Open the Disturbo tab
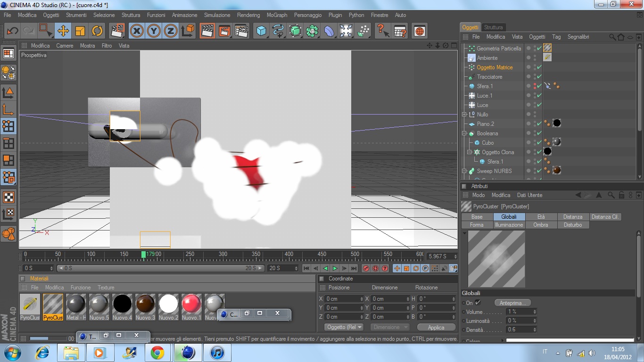The height and width of the screenshot is (362, 644). point(573,225)
